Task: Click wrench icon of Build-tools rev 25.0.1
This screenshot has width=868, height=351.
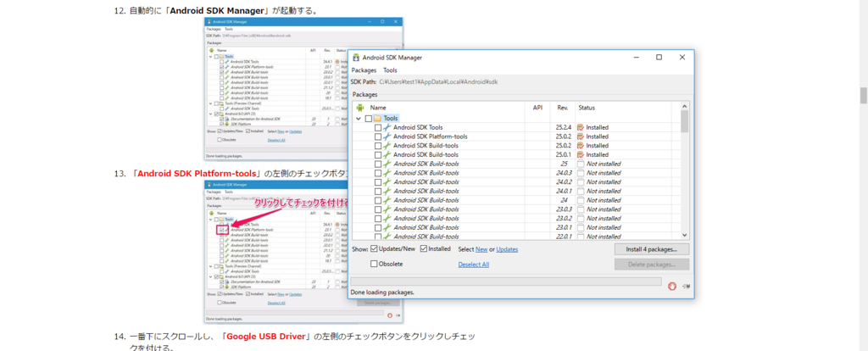Action: (387, 154)
